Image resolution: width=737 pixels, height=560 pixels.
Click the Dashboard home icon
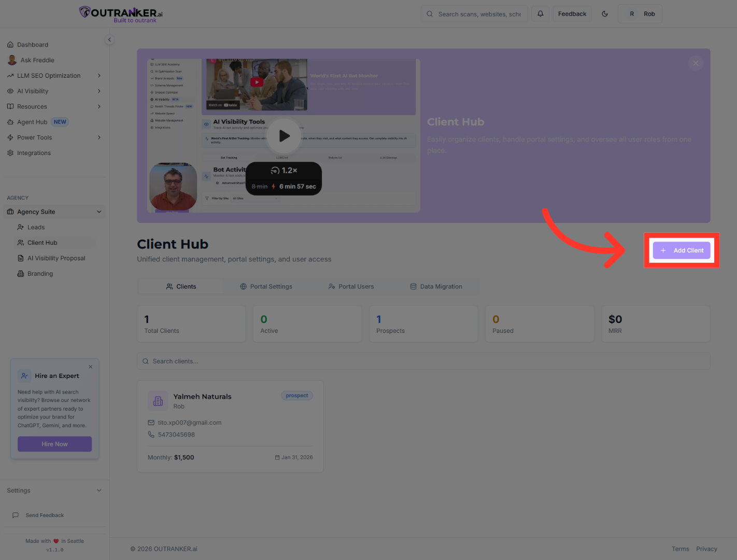[10, 45]
